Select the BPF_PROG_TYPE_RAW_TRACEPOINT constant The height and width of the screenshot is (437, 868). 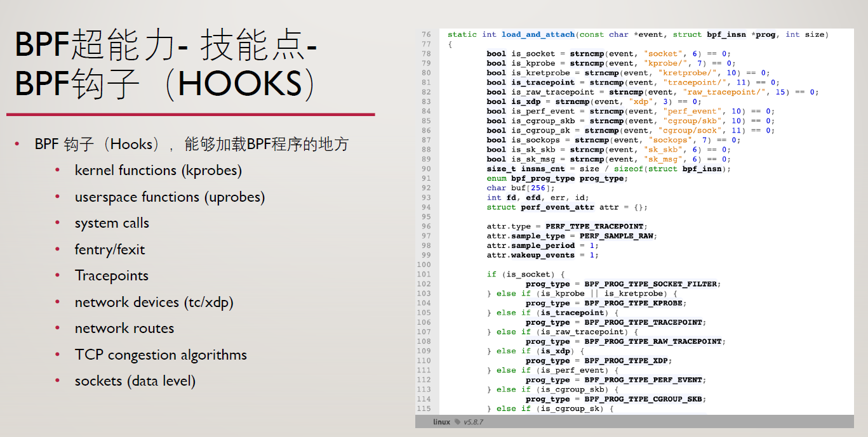pyautogui.click(x=653, y=341)
